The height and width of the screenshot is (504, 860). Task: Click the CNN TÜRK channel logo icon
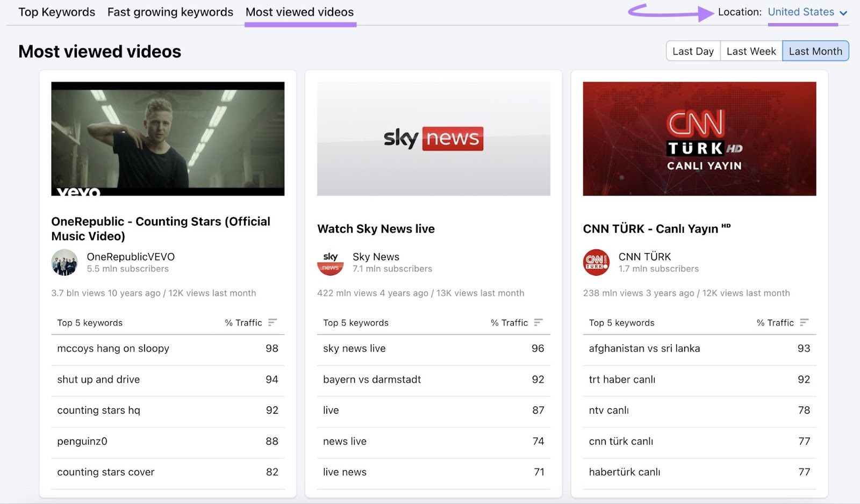(x=596, y=263)
